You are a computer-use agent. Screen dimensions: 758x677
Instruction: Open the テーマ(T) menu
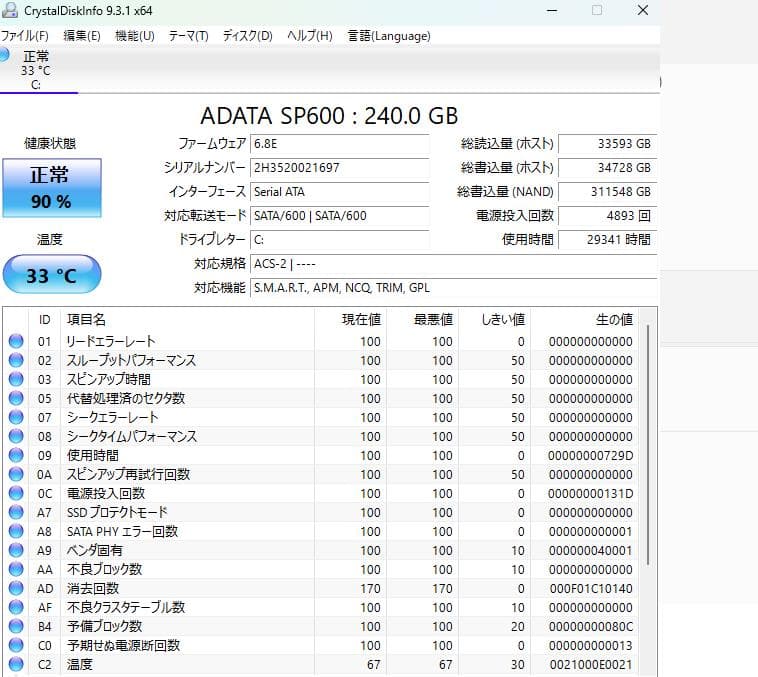pos(188,36)
